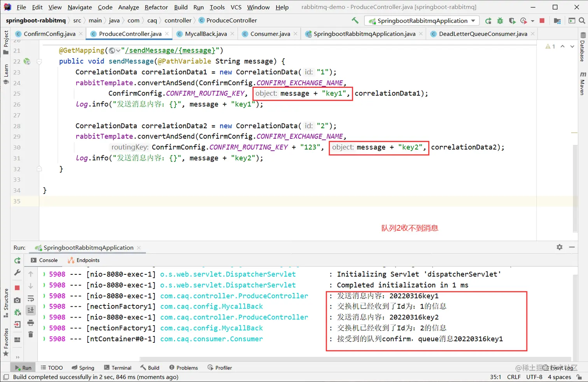This screenshot has width=588, height=382.
Task: Click the Exit icon in the Run panel
Action: [17, 324]
